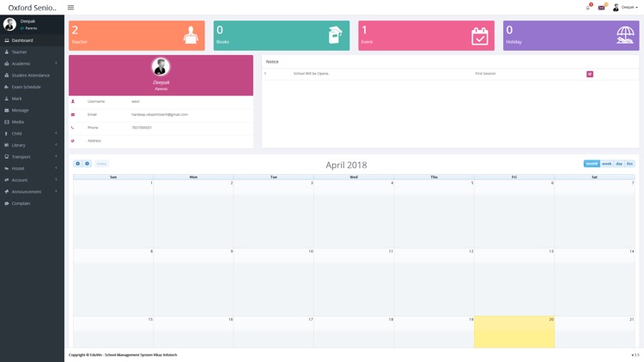Expand the Hostel submenu arrow
Image resolution: width=644 pixels, height=362 pixels.
(56, 168)
